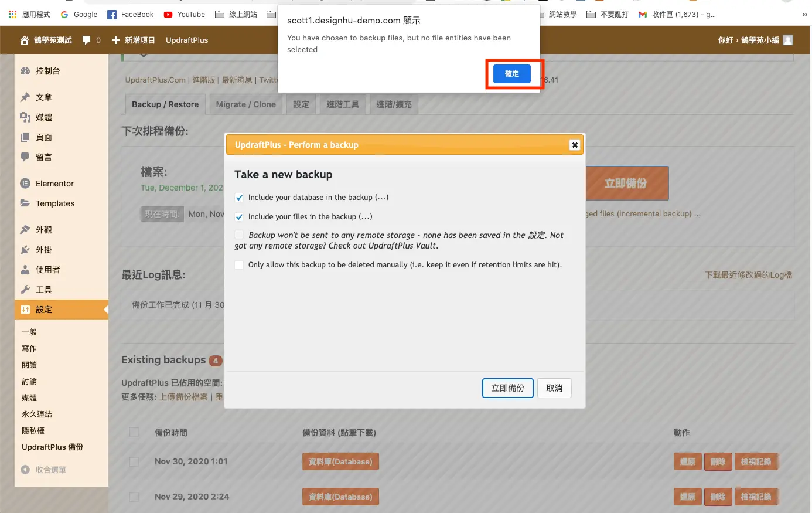Open 使用者 users icon in sidebar
This screenshot has width=812, height=513.
(x=25, y=270)
